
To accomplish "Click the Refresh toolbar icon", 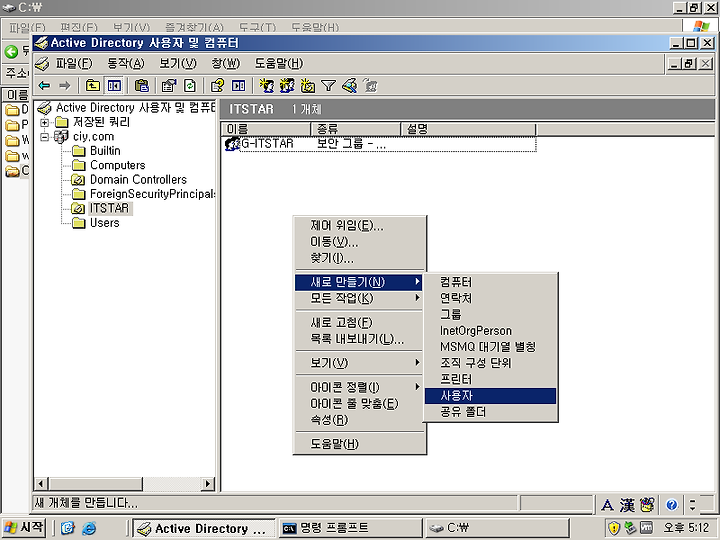I will [190, 85].
